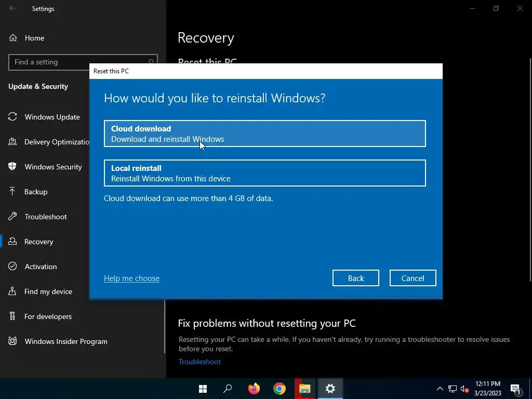
Task: Cancel the Reset this PC dialog
Action: click(x=413, y=278)
